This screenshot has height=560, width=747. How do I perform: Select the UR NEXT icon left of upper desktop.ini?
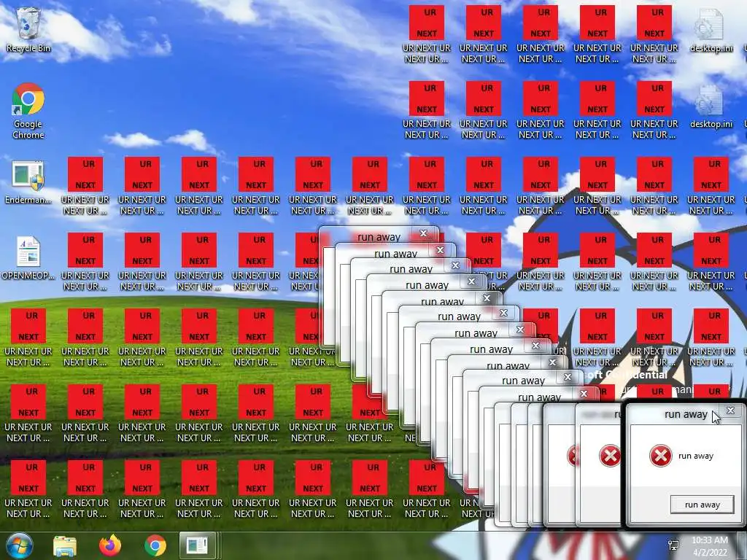[654, 35]
